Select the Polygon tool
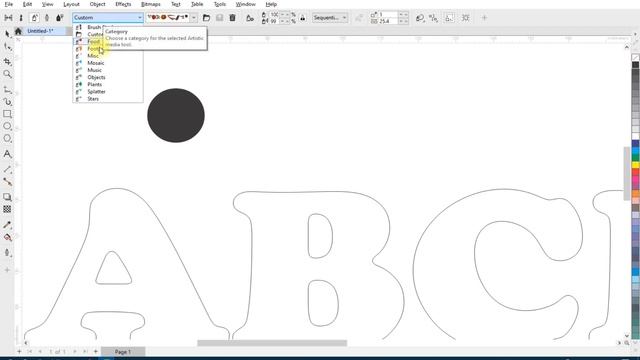This screenshot has width=640, height=360. (7, 139)
